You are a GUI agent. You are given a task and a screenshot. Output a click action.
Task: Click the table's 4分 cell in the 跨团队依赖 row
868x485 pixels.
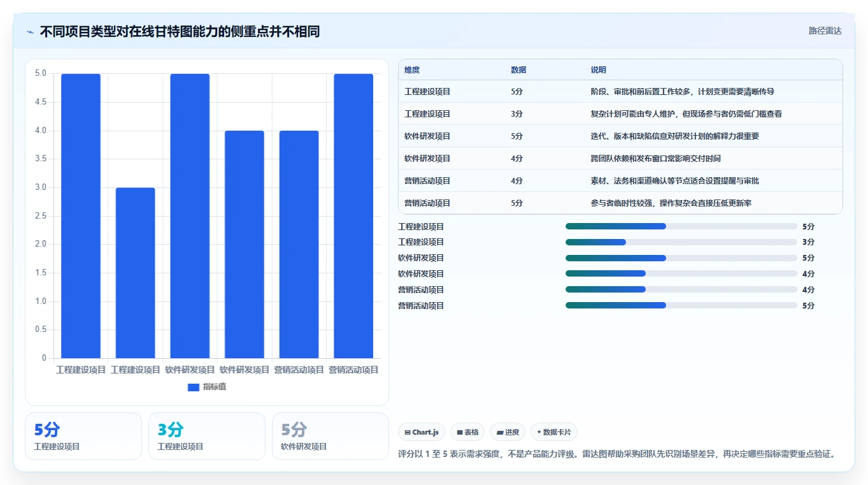[516, 159]
